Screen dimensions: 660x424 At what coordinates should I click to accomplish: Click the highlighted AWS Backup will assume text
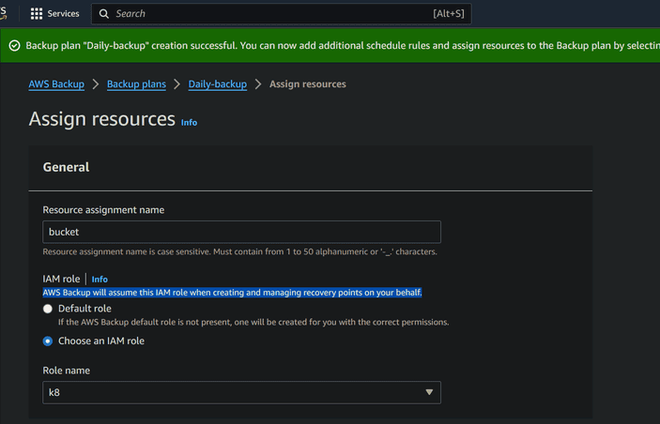[x=232, y=293]
